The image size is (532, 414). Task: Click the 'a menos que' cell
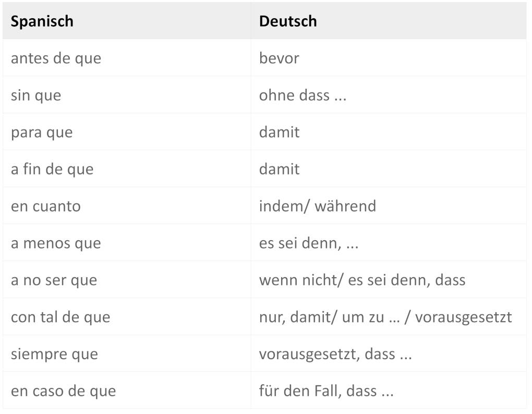(56, 243)
